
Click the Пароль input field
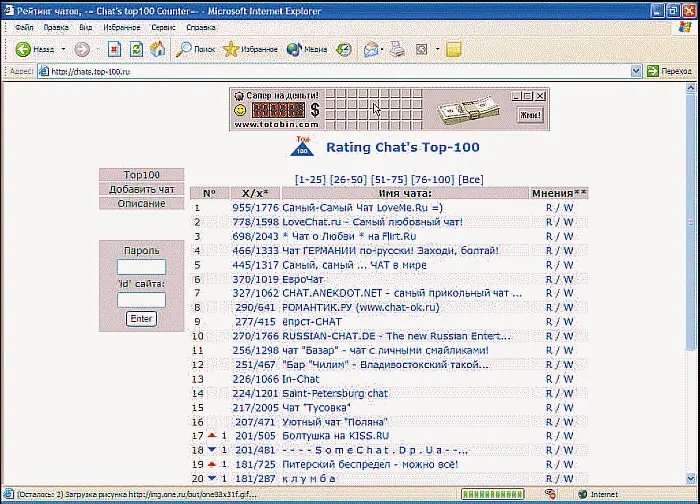141,267
